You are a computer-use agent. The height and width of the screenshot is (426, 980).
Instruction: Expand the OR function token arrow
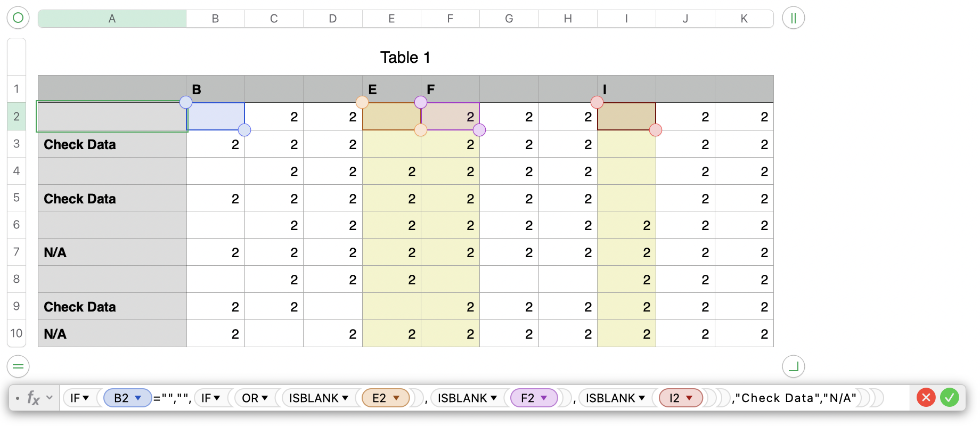tap(265, 398)
